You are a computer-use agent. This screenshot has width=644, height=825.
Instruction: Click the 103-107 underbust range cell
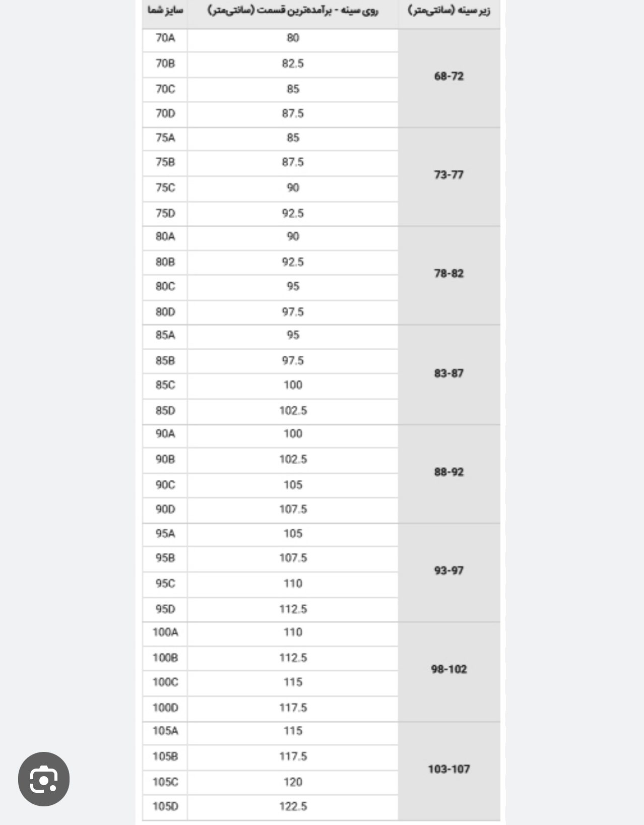tap(448, 770)
